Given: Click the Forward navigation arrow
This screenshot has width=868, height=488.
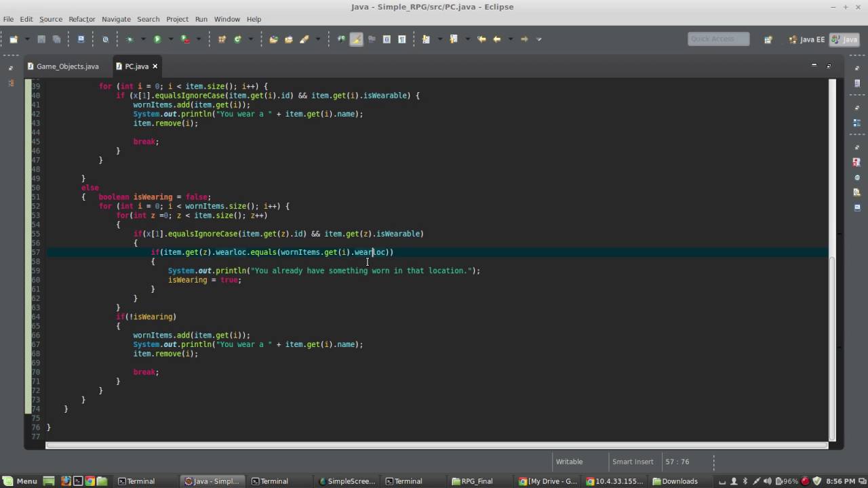Looking at the screenshot, I should coord(524,39).
